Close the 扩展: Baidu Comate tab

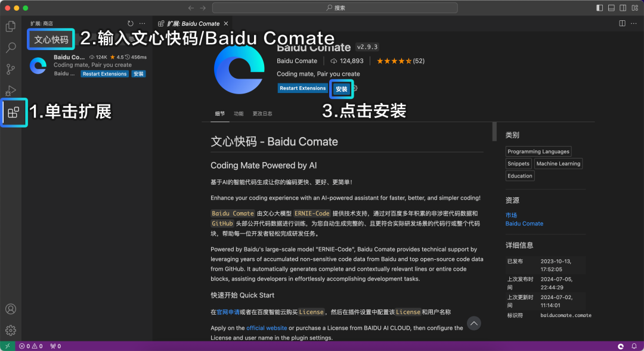pos(226,23)
